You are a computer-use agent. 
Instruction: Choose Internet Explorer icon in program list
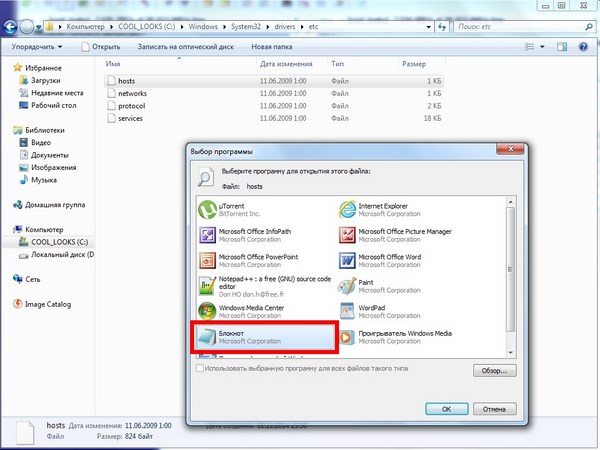(x=347, y=209)
